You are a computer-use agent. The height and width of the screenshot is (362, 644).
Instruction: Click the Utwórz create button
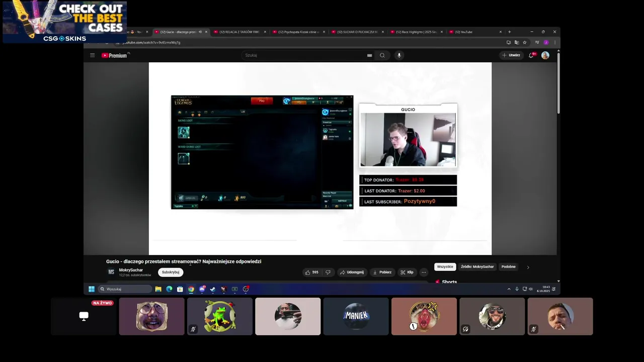511,55
